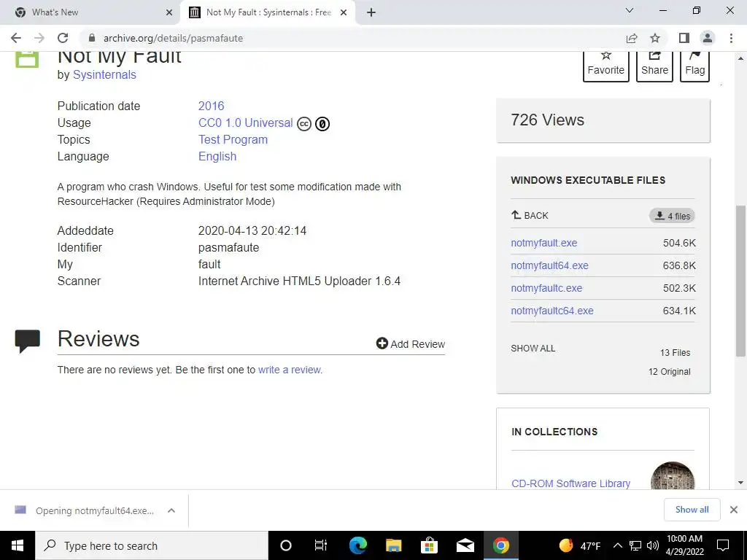Image resolution: width=747 pixels, height=560 pixels.
Task: Close the What's New tab
Action: (169, 12)
